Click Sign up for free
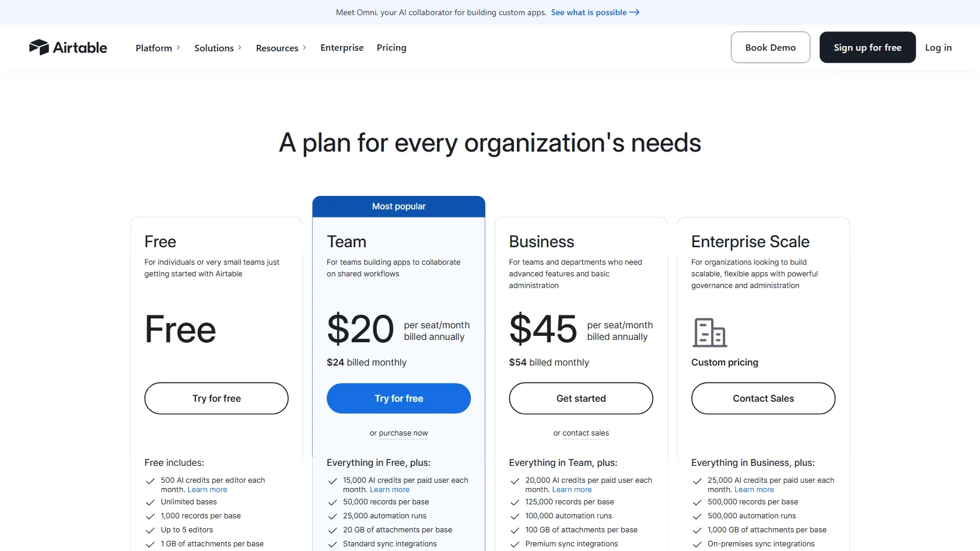The width and height of the screenshot is (980, 551). click(x=867, y=47)
